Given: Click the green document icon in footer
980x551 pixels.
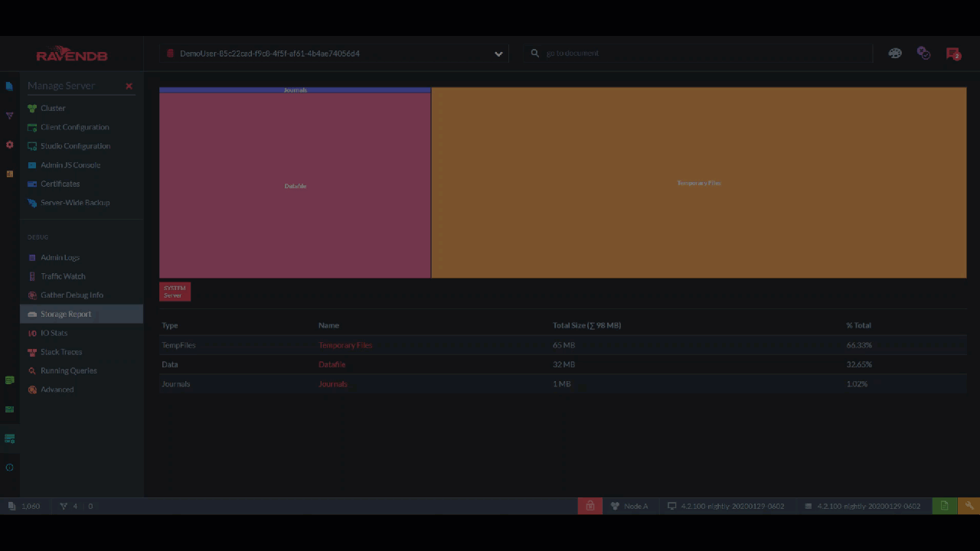Looking at the screenshot, I should coord(944,506).
